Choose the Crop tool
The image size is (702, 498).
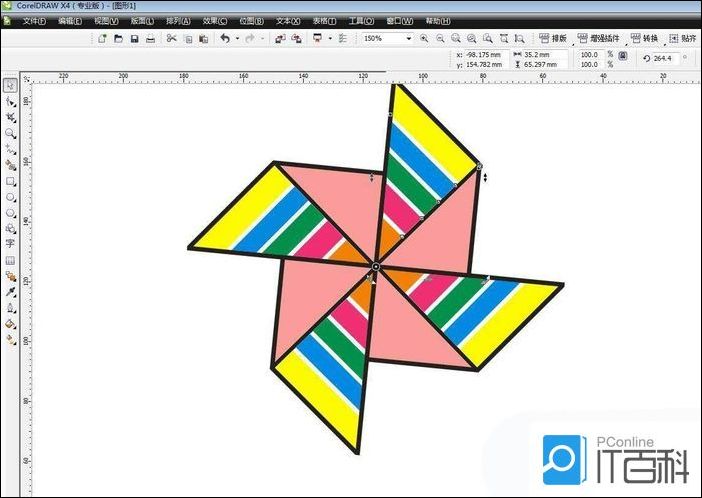pos(10,117)
